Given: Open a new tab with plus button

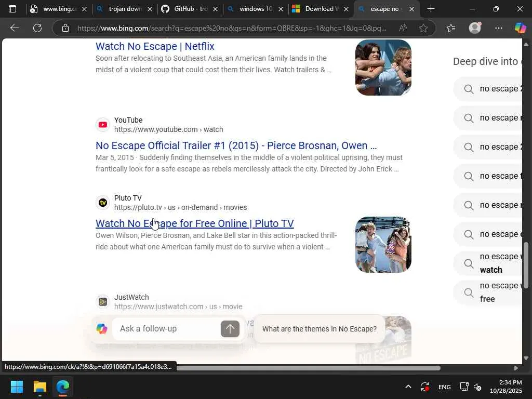Looking at the screenshot, I should 431,9.
